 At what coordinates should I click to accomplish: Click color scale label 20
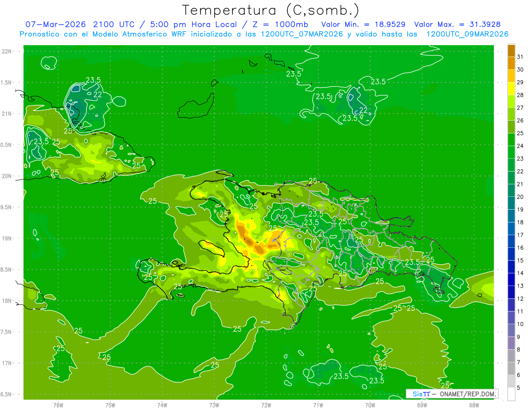pyautogui.click(x=520, y=197)
